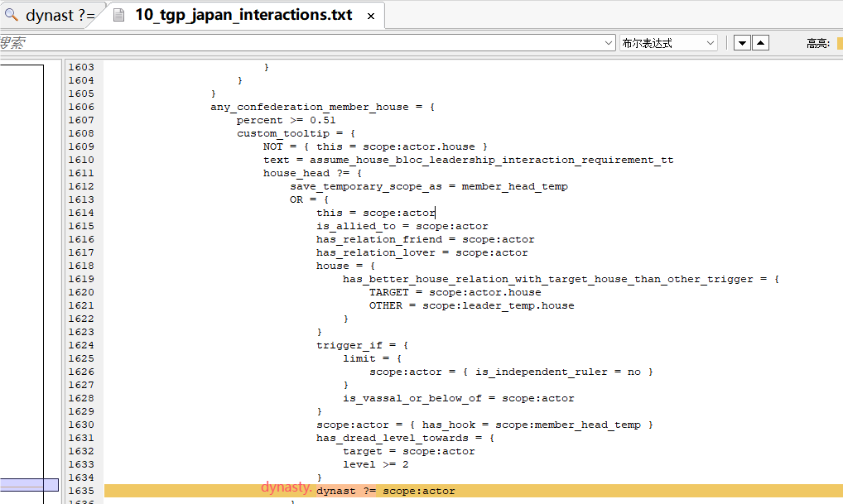This screenshot has height=504, width=843.
Task: Open the search history dropdown arrow
Action: tap(609, 43)
